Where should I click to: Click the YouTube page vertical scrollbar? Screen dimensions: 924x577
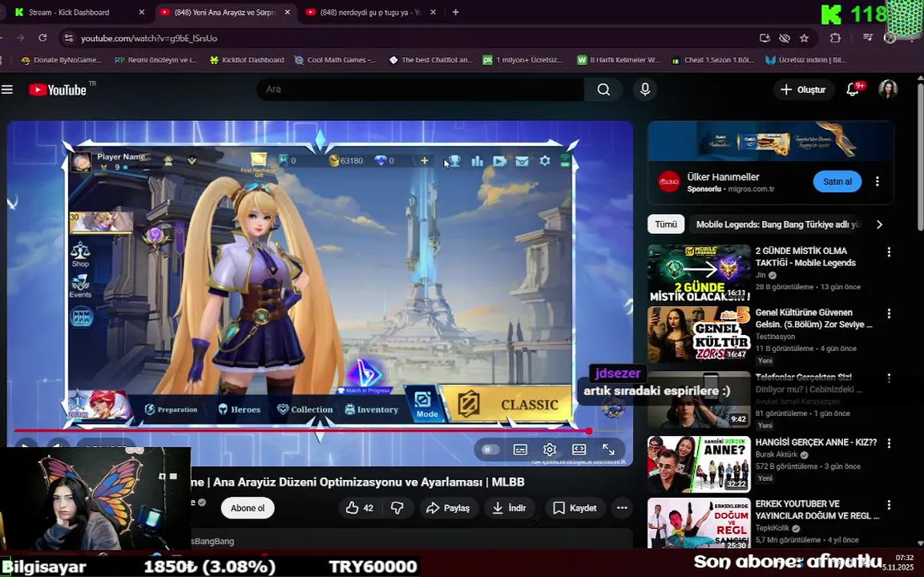coord(919,156)
